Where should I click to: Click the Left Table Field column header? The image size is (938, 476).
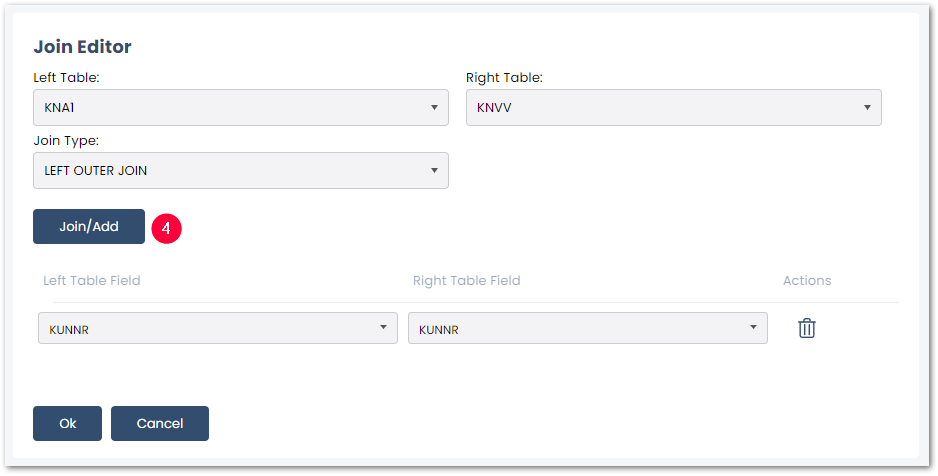point(92,280)
